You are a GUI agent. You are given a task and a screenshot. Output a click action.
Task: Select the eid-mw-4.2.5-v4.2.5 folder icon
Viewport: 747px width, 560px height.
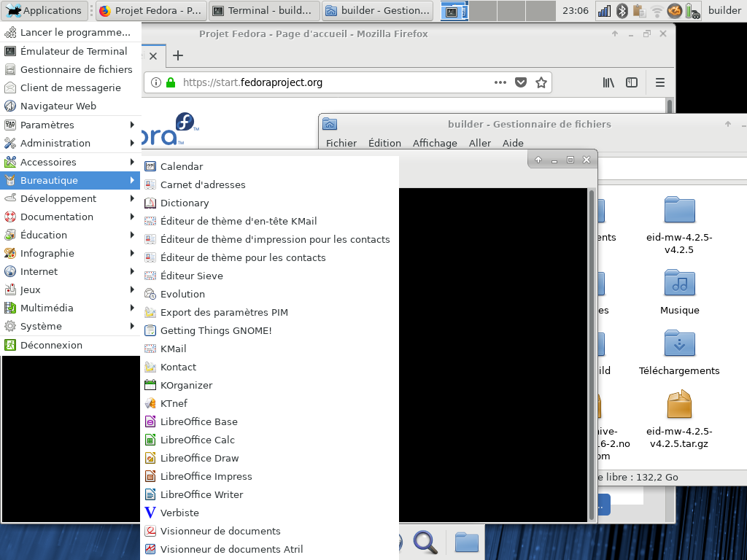[679, 210]
